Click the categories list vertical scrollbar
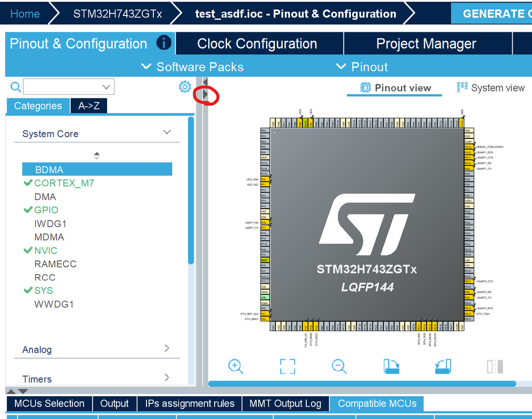The height and width of the screenshot is (419, 532). pyautogui.click(x=191, y=190)
